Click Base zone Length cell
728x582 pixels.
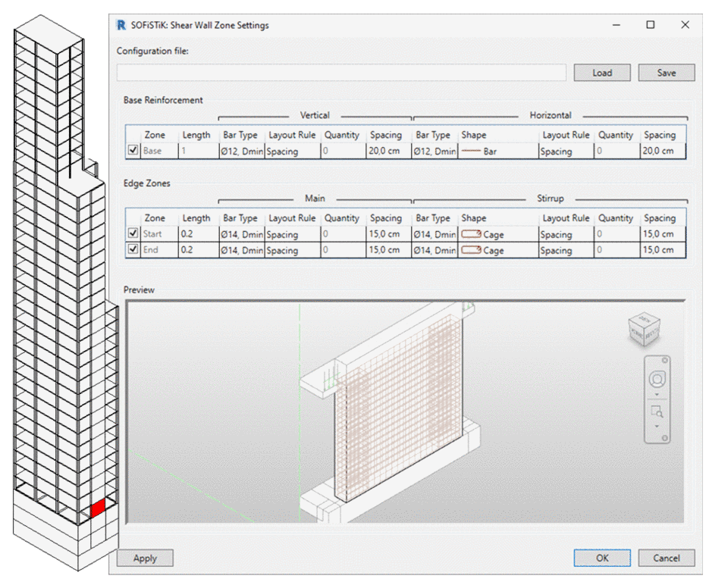199,152
